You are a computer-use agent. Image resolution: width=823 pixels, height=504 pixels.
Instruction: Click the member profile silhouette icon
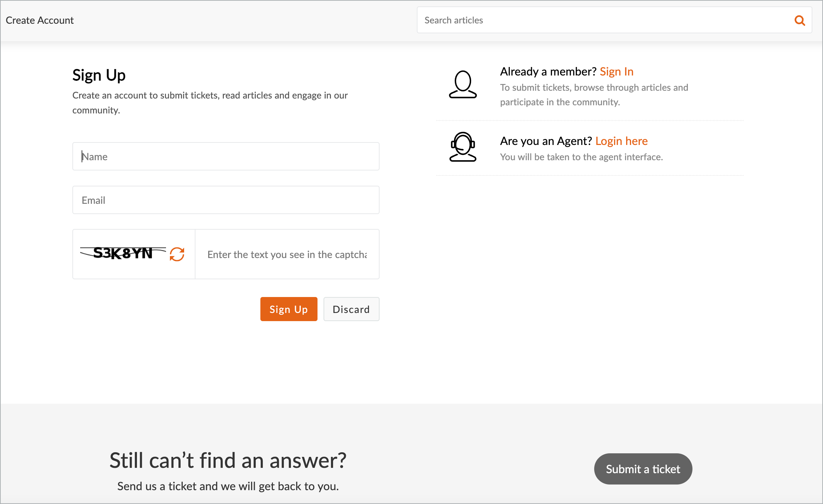tap(463, 85)
